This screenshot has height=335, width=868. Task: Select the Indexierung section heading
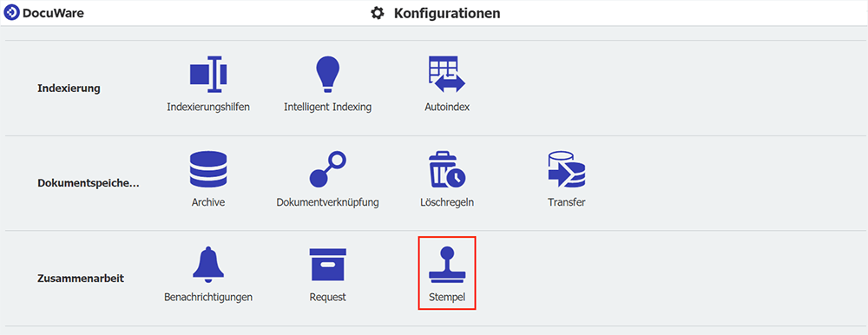[69, 88]
